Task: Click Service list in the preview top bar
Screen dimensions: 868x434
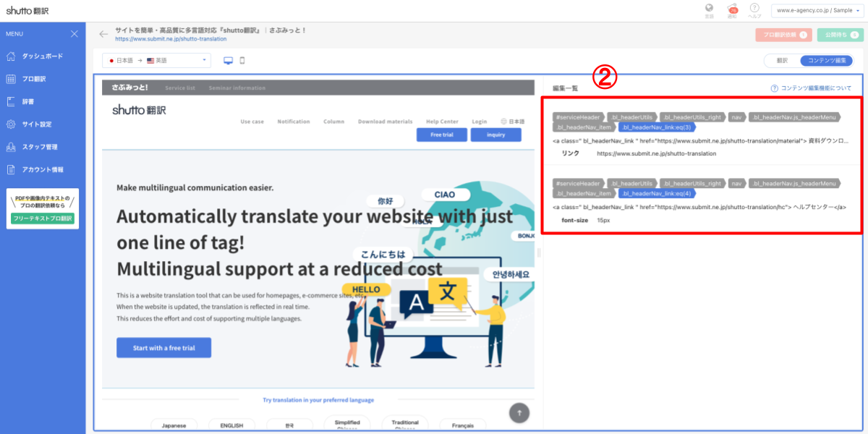Action: 180,88
